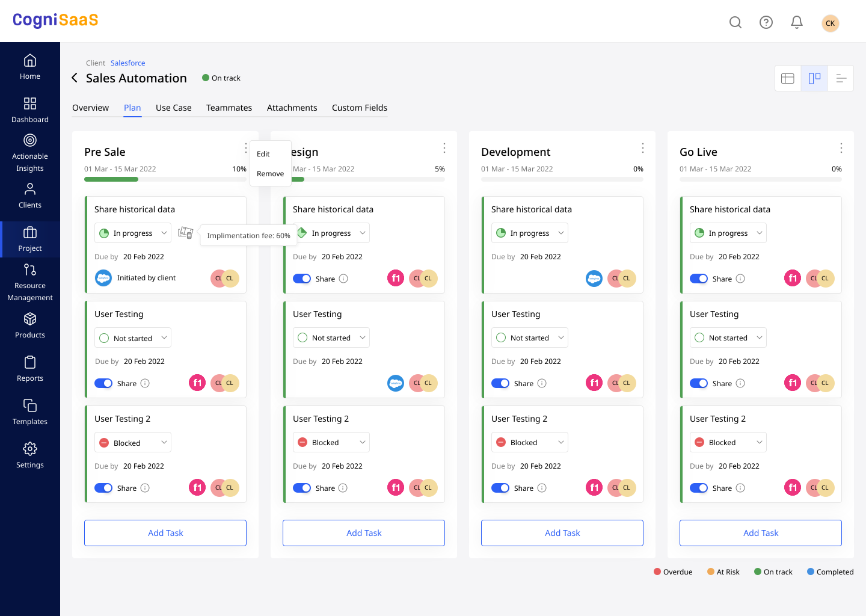Screen dimensions: 866x616
Task: Open Templates in sidebar
Action: coord(30,412)
